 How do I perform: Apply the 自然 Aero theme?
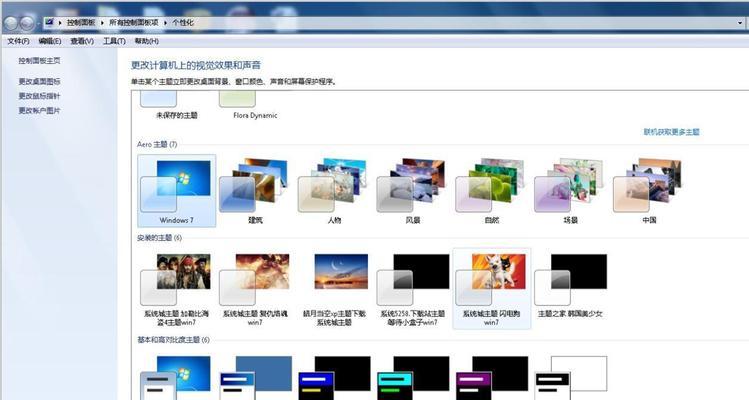492,191
